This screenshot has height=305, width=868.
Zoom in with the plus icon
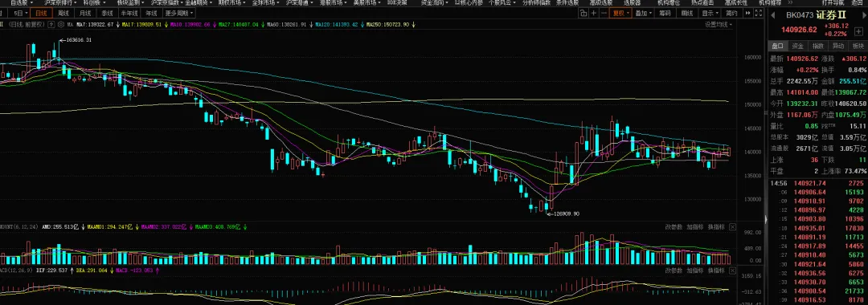(x=593, y=13)
